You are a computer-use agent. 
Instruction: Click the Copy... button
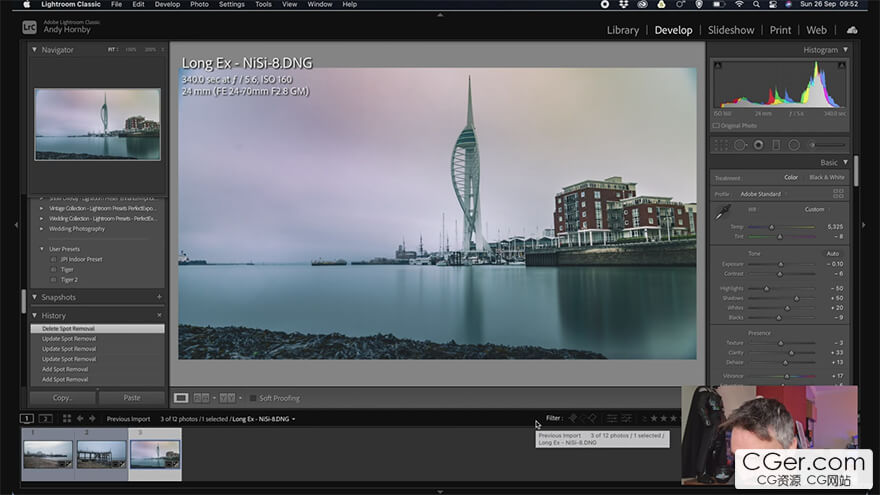(62, 397)
